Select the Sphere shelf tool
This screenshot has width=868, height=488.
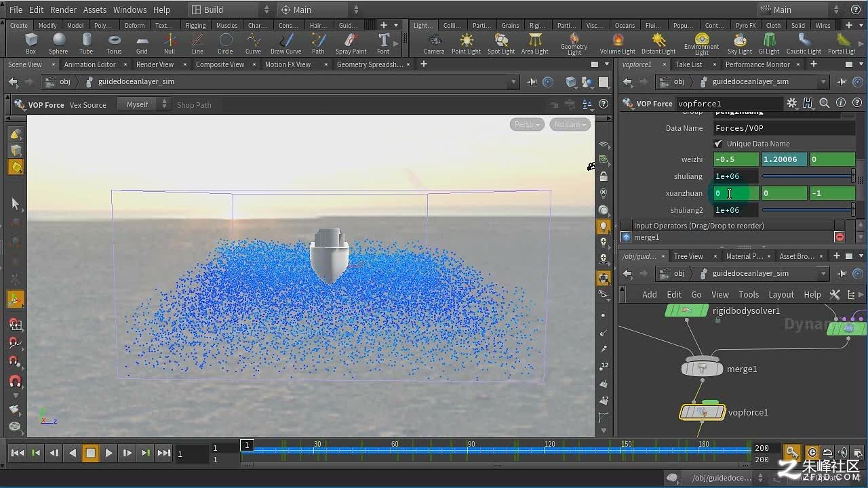pyautogui.click(x=58, y=44)
